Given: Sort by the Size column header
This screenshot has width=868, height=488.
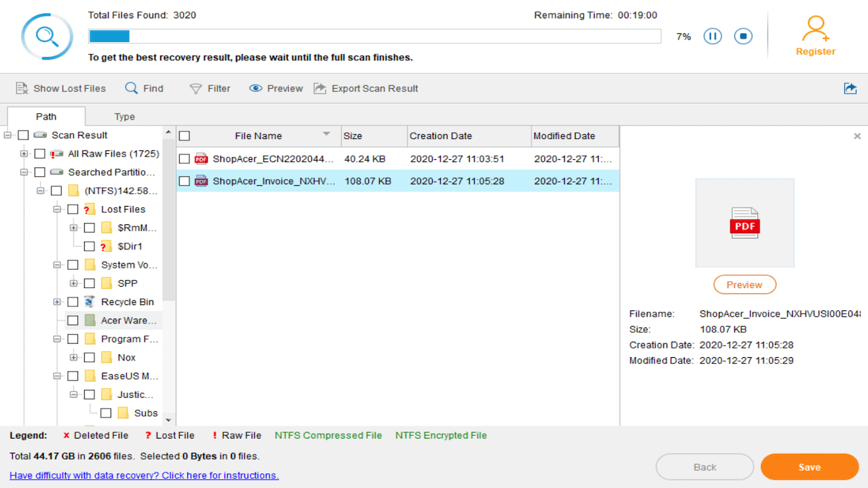Looking at the screenshot, I should pos(374,136).
